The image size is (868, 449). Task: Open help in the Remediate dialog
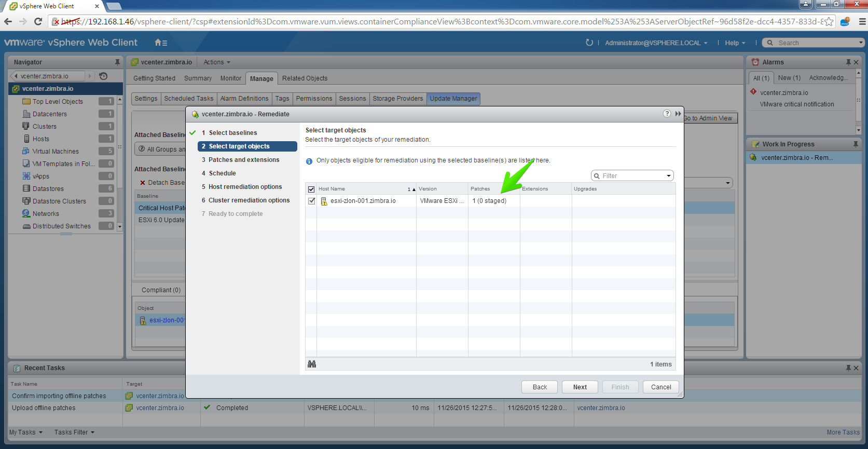(x=667, y=114)
